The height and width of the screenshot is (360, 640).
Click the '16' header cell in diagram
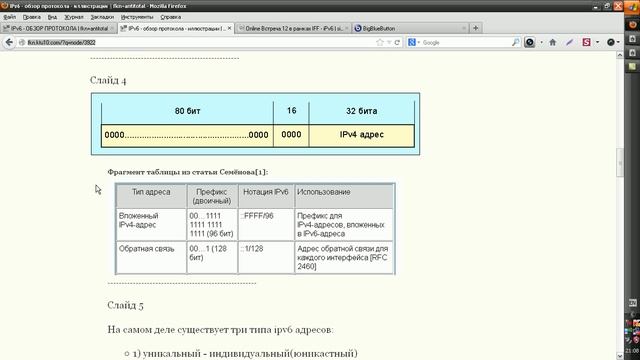tap(291, 111)
